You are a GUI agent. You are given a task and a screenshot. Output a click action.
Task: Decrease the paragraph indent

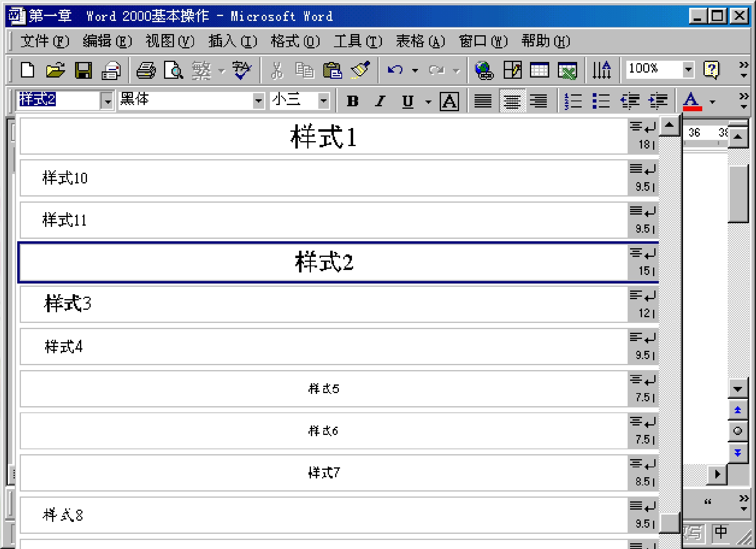630,101
